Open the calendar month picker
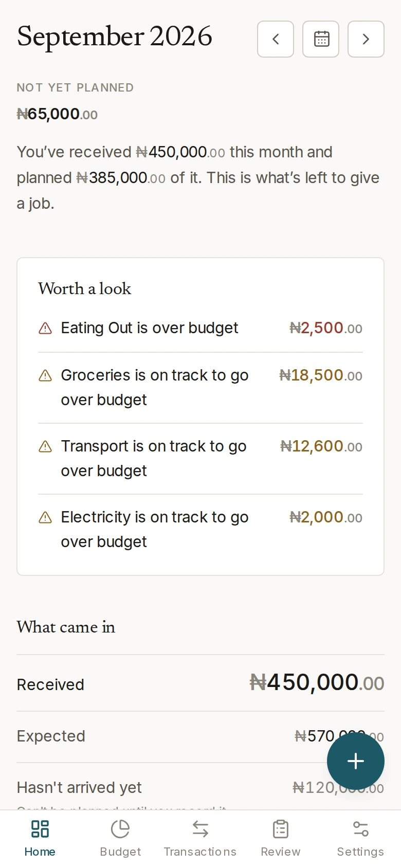The width and height of the screenshot is (401, 868). pyautogui.click(x=321, y=39)
